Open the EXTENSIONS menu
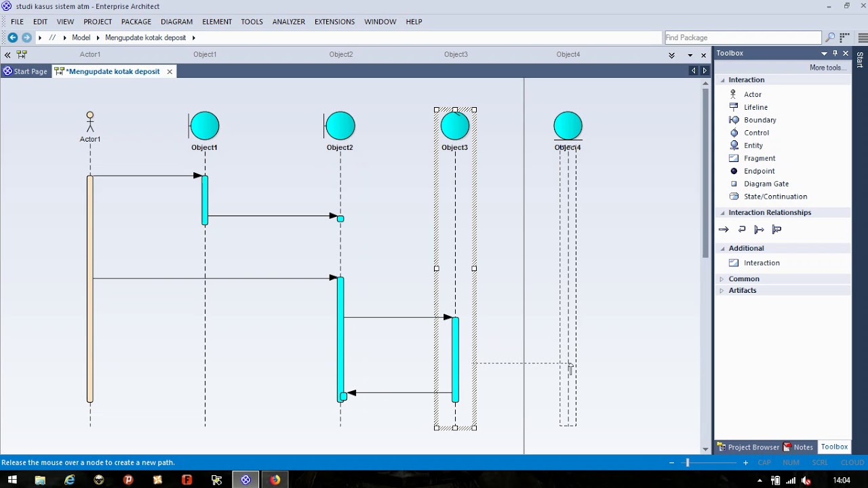The image size is (868, 488). pos(334,22)
